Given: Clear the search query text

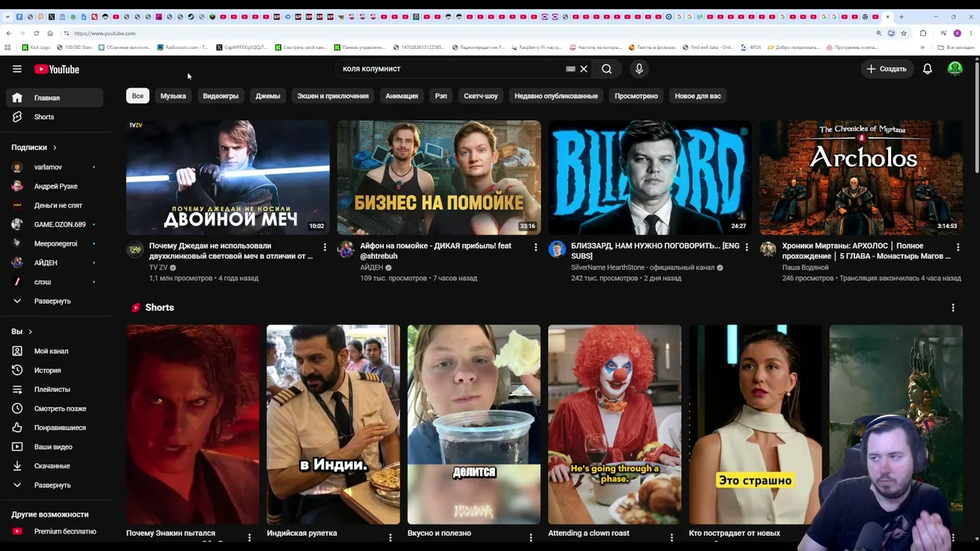Looking at the screenshot, I should 583,69.
